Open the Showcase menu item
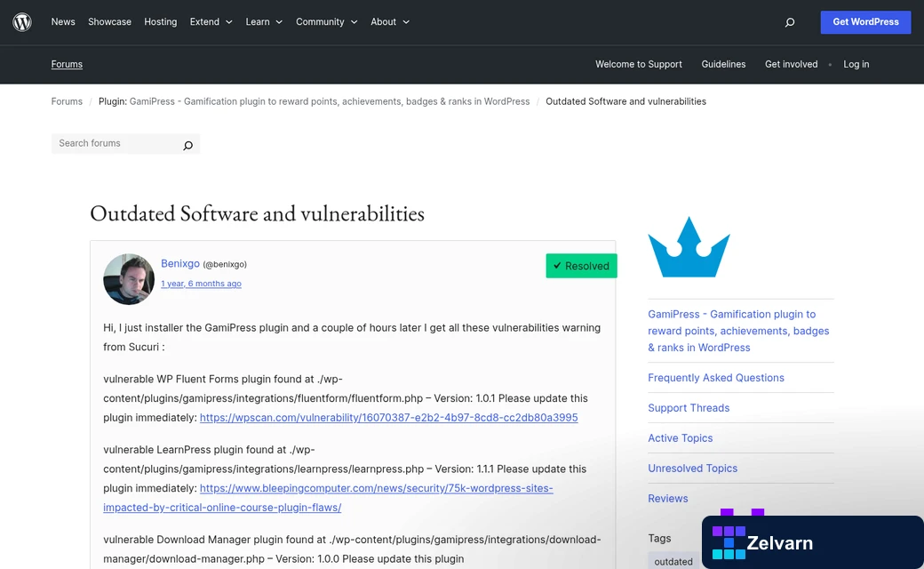This screenshot has height=569, width=924. pyautogui.click(x=109, y=22)
